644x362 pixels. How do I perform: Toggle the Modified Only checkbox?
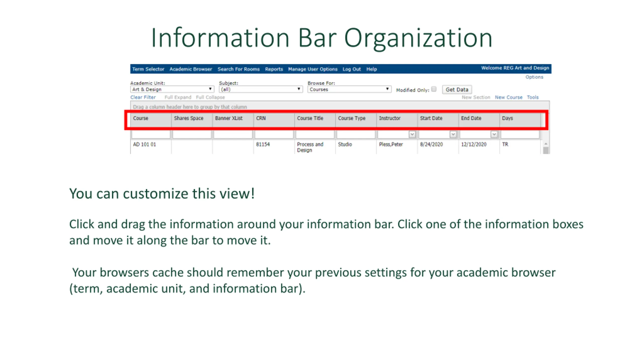(434, 89)
